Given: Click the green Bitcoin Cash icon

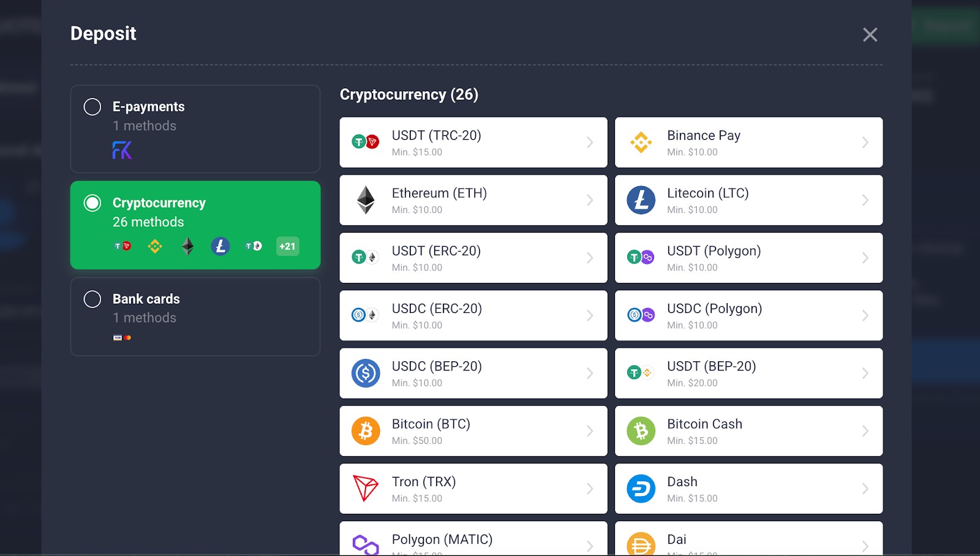Looking at the screenshot, I should tap(641, 431).
